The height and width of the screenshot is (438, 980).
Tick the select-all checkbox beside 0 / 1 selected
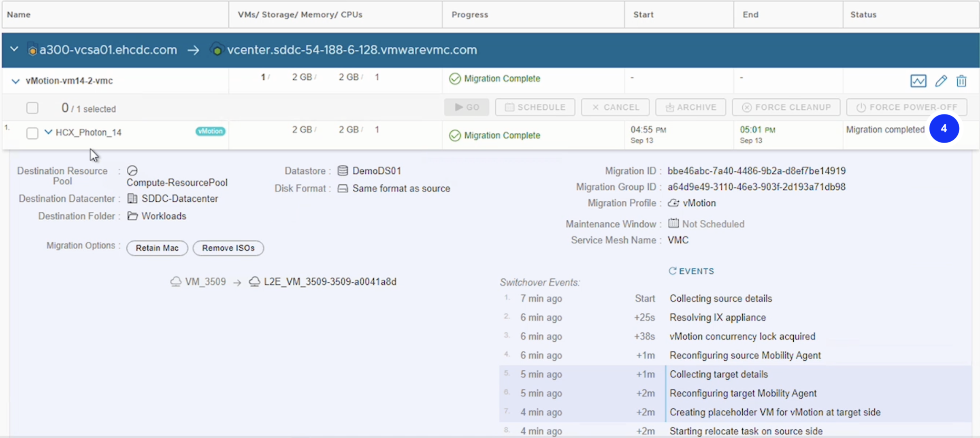point(32,108)
